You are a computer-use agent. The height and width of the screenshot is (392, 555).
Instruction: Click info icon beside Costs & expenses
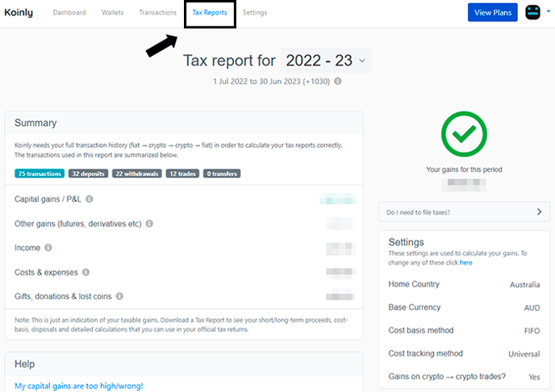point(86,273)
